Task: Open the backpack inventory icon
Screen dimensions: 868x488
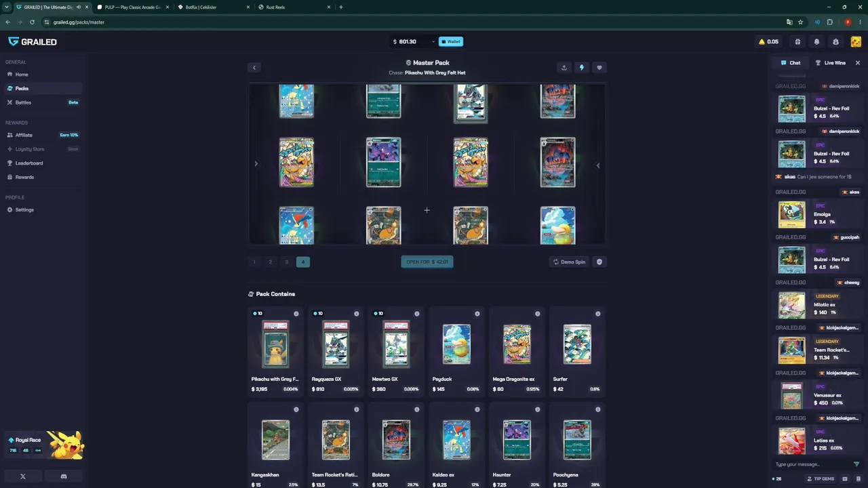Action: pyautogui.click(x=835, y=42)
